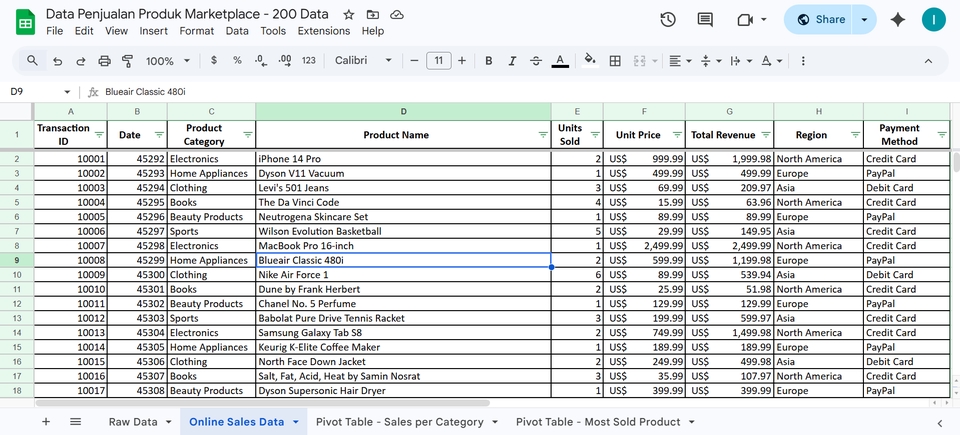Star this spreadsheet document
Viewport: 960px width, 435px height.
pyautogui.click(x=348, y=15)
